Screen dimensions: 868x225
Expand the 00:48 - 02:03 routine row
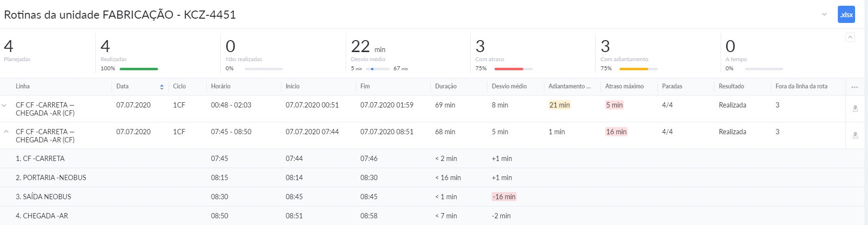5,105
